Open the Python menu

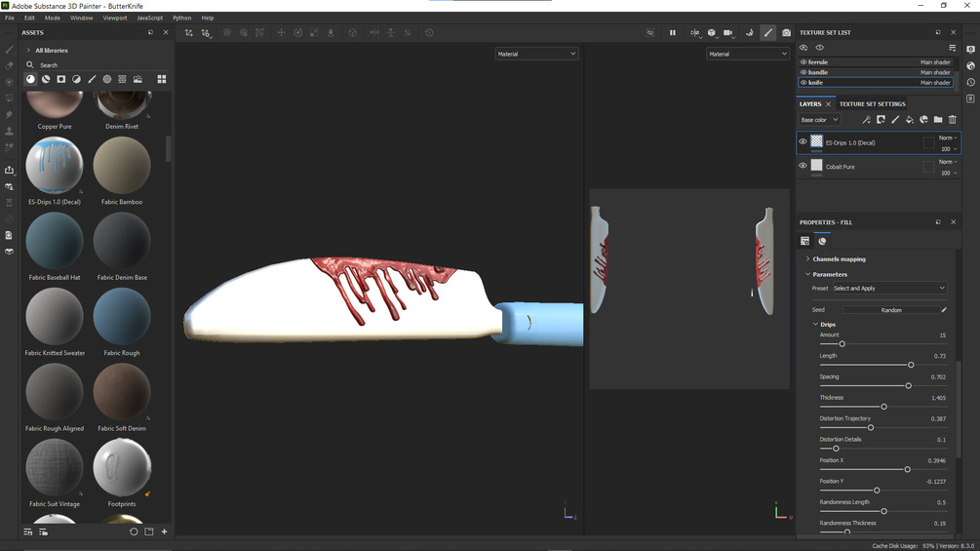pos(182,19)
